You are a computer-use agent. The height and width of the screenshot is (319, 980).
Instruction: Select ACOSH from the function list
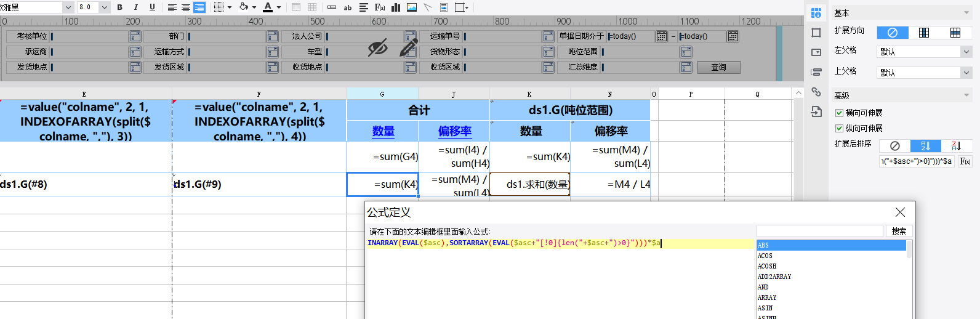click(x=767, y=266)
